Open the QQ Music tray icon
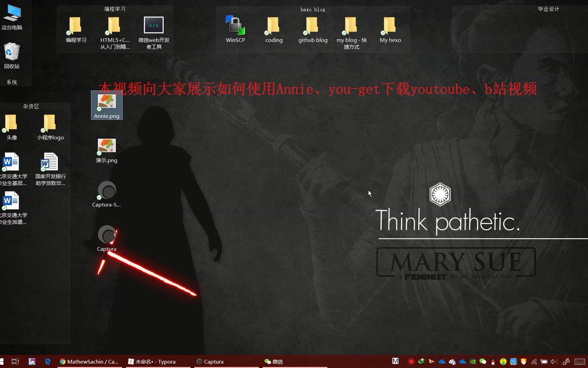Screen dimensions: 588x368 pyautogui.click(x=503, y=362)
